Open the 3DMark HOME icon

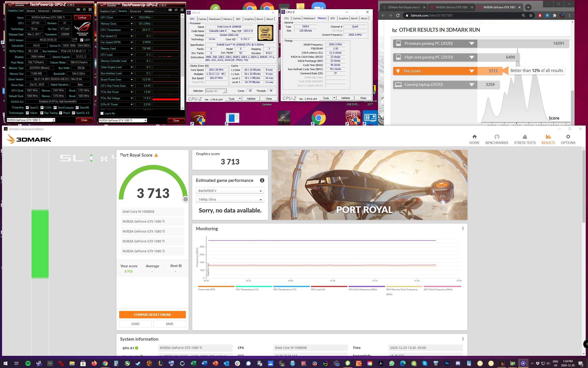(474, 137)
